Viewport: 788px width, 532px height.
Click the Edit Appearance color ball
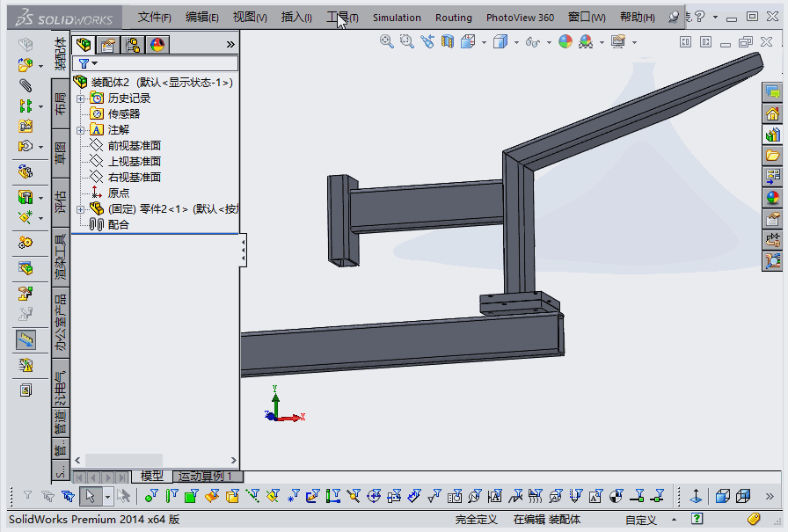(565, 41)
